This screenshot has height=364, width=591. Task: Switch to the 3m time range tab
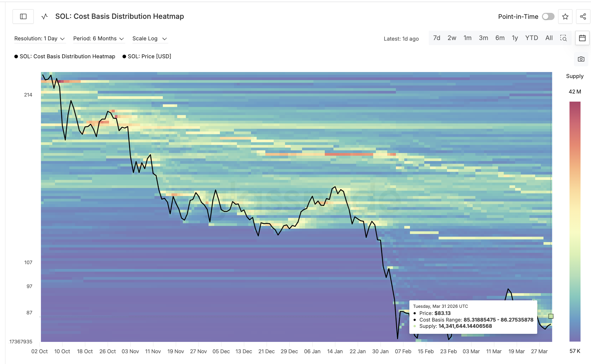483,38
